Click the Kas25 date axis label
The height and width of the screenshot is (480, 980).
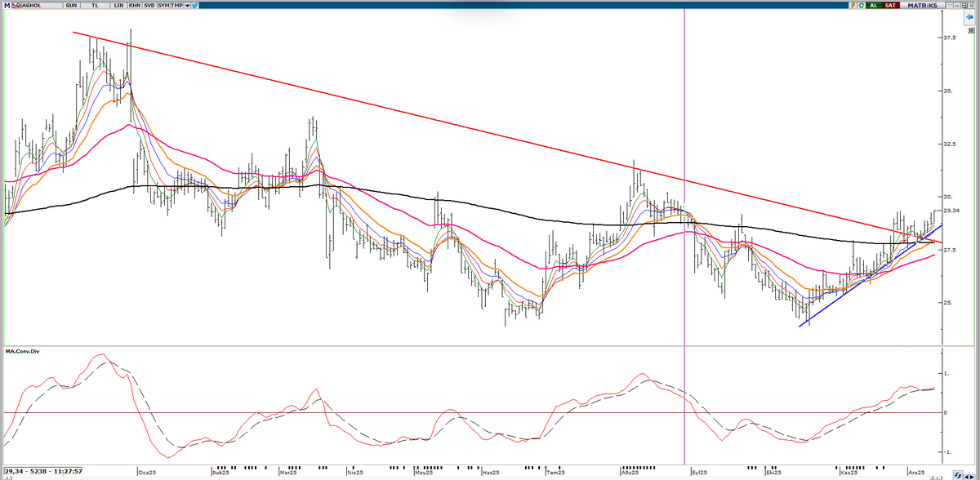[849, 472]
